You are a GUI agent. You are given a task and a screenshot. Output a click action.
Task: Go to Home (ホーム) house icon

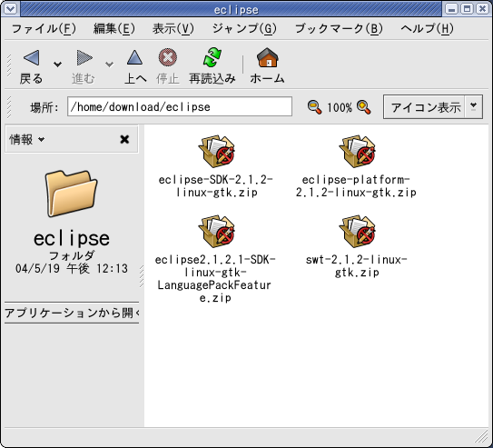click(268, 57)
